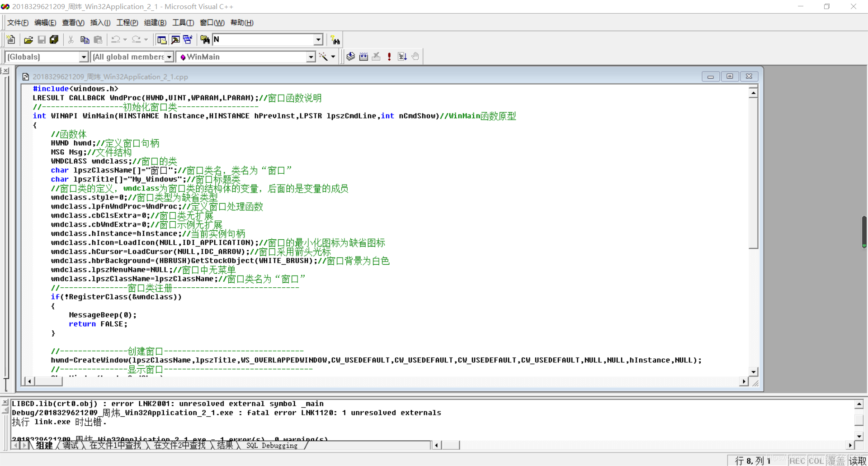Open the redo history dropdown arrow
The height and width of the screenshot is (466, 868).
(x=146, y=40)
